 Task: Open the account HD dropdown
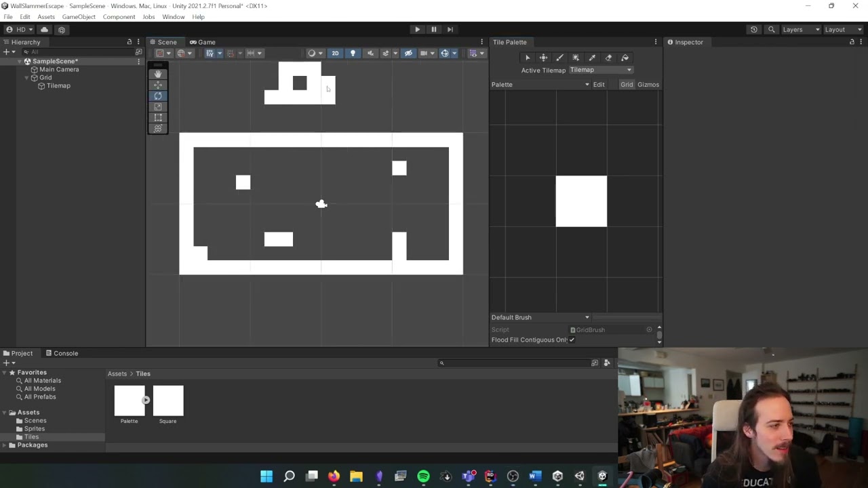pos(19,29)
